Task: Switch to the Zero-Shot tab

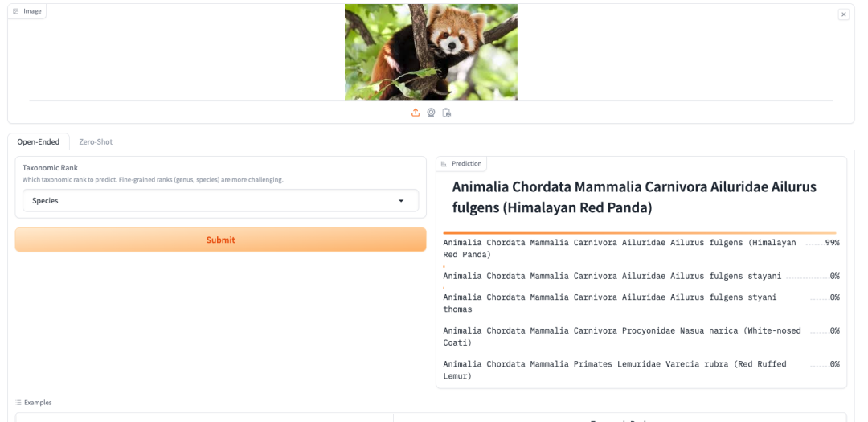Action: [96, 141]
